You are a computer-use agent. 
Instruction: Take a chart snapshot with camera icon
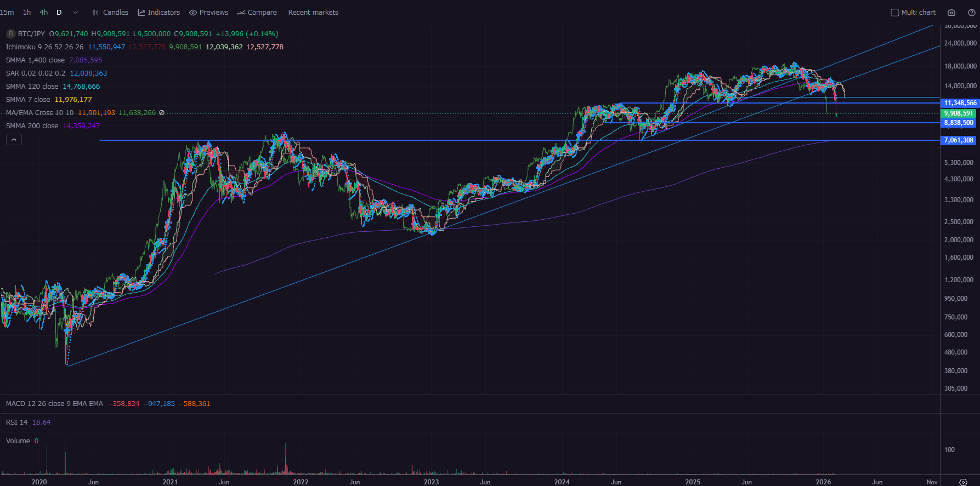click(x=951, y=13)
